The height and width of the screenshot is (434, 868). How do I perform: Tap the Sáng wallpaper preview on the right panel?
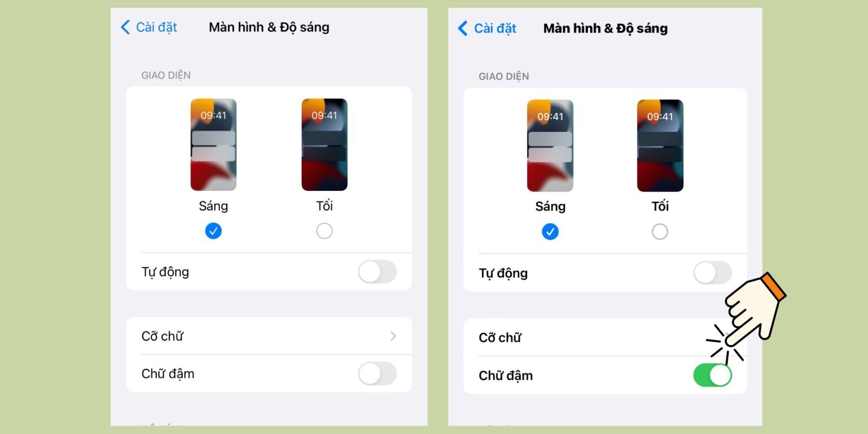(550, 145)
